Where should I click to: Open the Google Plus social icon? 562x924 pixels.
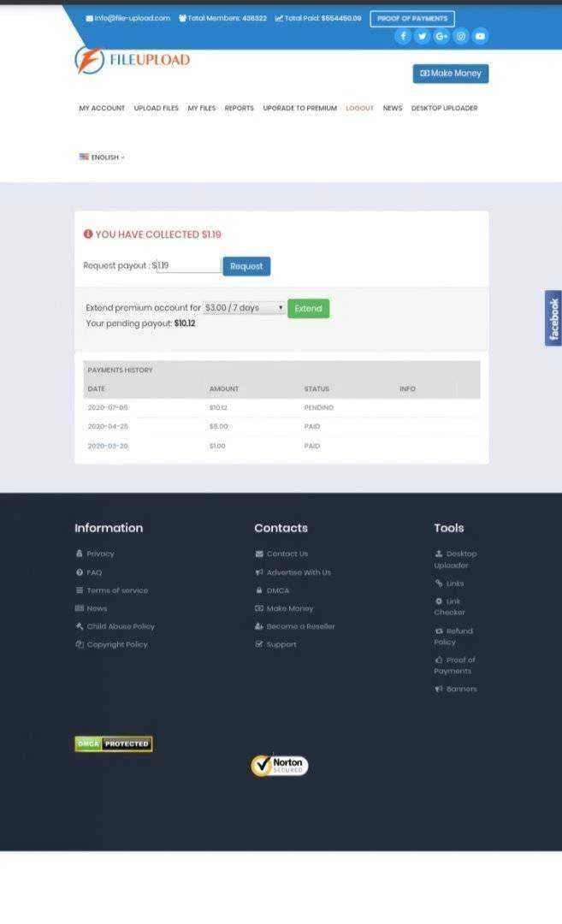click(x=442, y=36)
